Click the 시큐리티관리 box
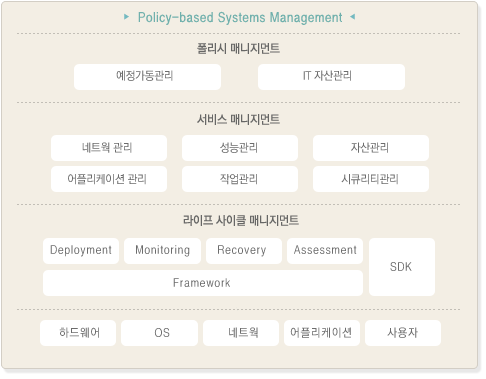486x379 pixels. [x=371, y=179]
